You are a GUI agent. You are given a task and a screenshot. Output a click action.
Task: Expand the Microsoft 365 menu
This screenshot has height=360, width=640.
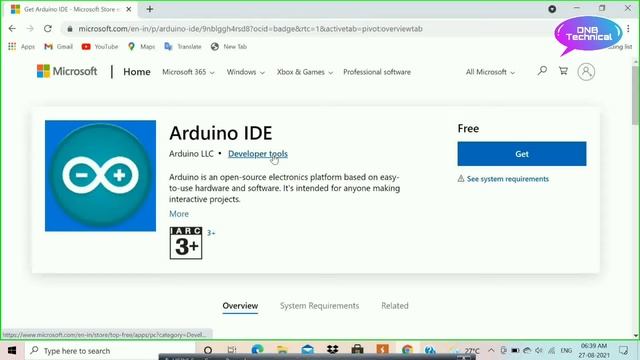188,72
